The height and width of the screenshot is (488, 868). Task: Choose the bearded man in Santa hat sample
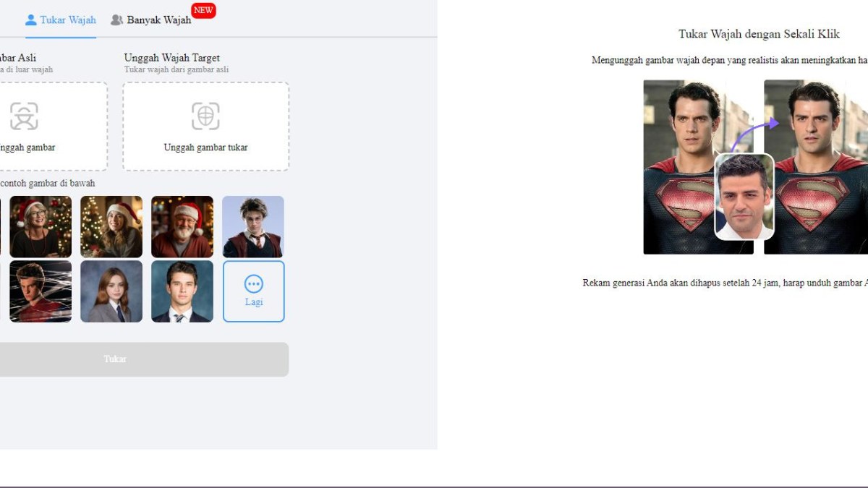[182, 227]
